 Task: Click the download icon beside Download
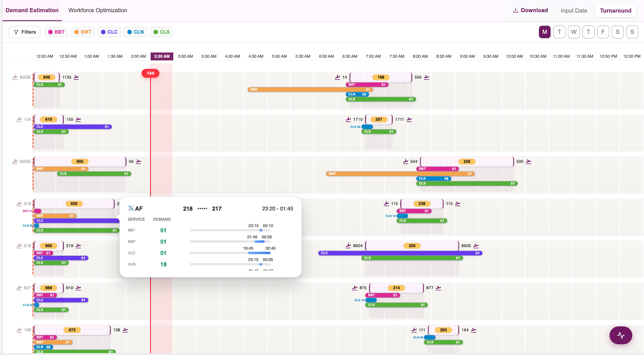[515, 10]
